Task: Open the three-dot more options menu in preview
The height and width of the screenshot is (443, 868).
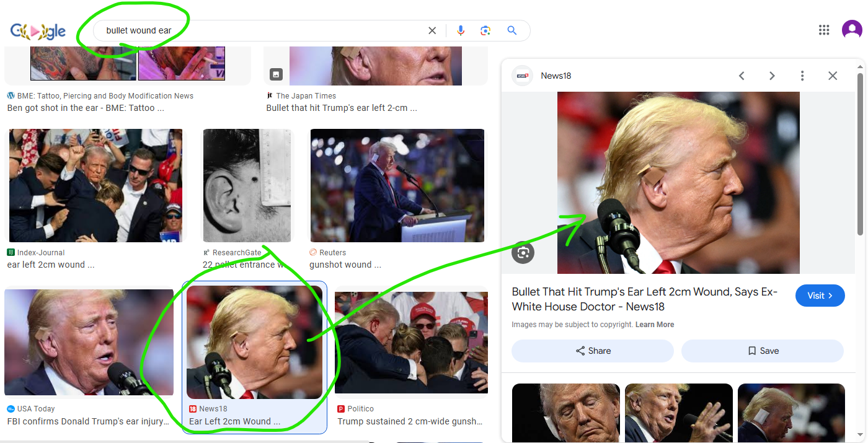Action: click(802, 76)
